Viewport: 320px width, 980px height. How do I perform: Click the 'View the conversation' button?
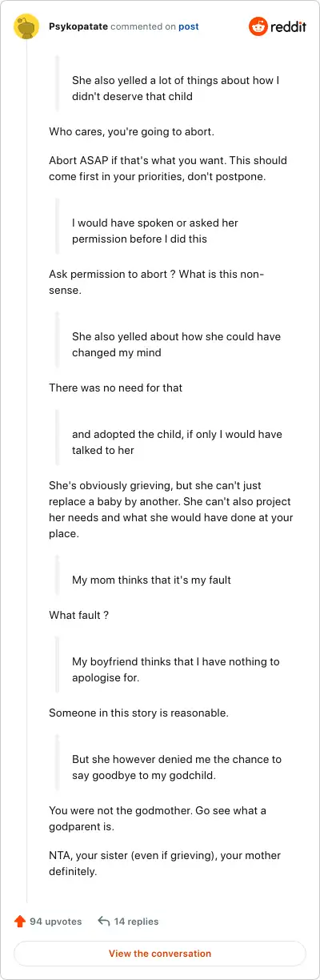160,954
